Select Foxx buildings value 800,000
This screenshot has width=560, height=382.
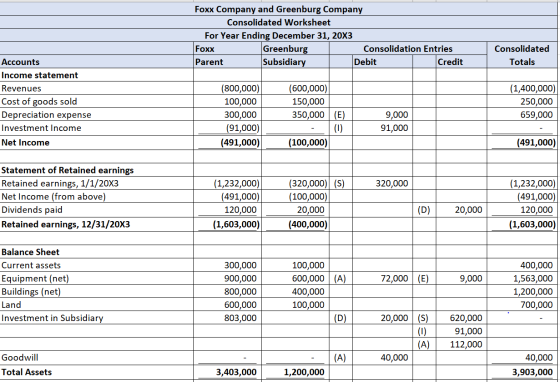tap(240, 292)
